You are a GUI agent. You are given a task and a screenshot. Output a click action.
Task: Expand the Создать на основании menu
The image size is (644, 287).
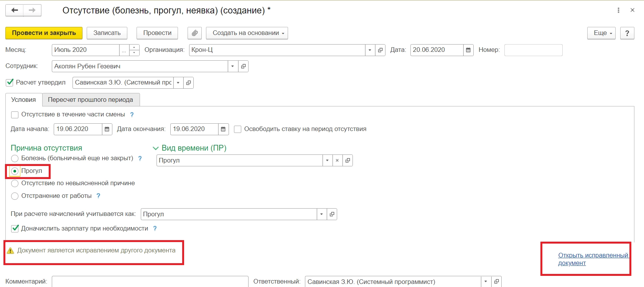click(x=247, y=33)
